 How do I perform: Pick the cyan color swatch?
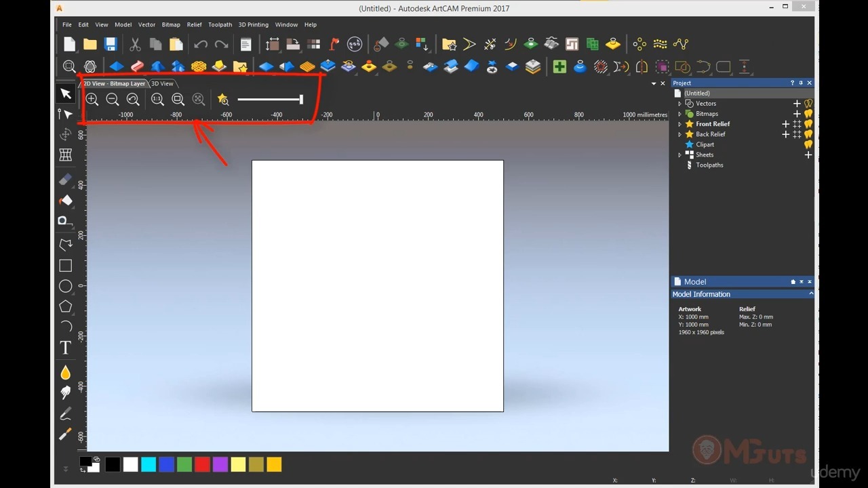pos(149,464)
